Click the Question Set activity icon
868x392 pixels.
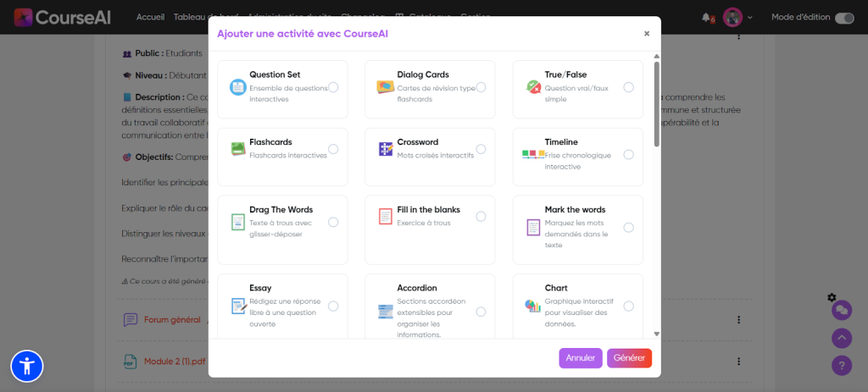point(237,87)
